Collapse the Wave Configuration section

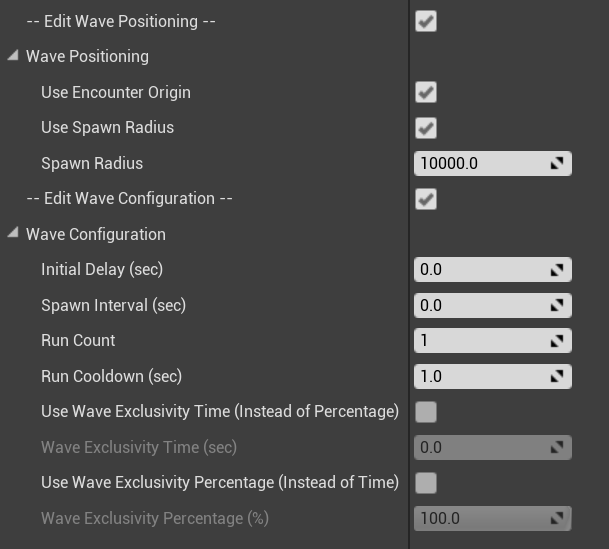coord(13,233)
